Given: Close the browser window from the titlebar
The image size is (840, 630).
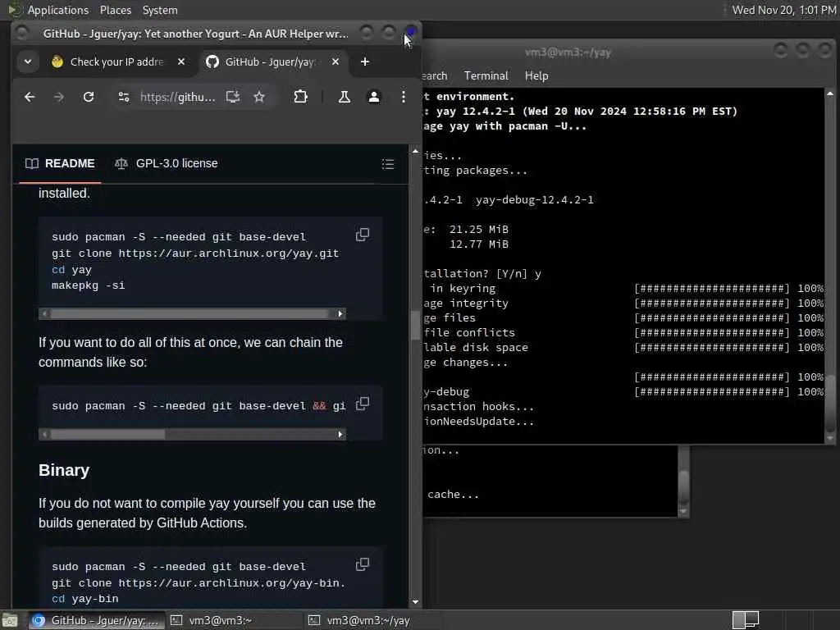Looking at the screenshot, I should click(411, 33).
